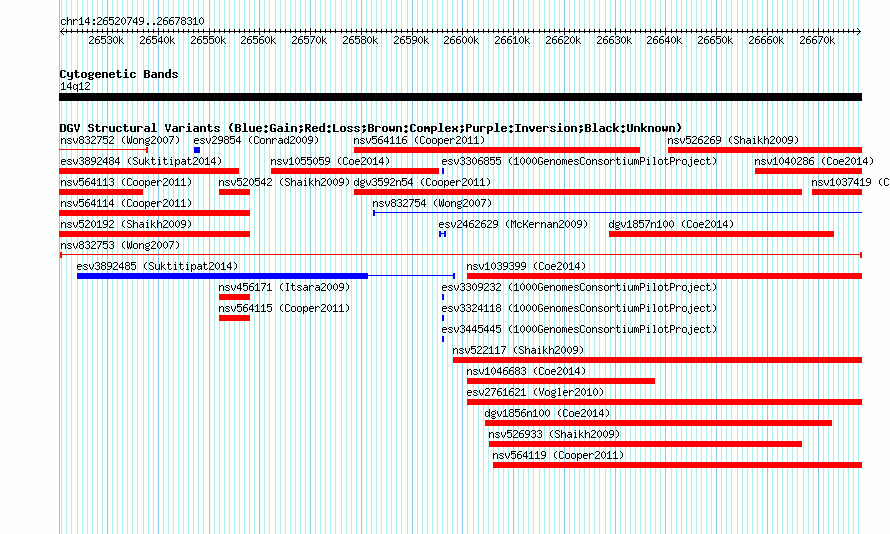Select esv3892485 (Suktitipat2014) gain variant label

(157, 266)
